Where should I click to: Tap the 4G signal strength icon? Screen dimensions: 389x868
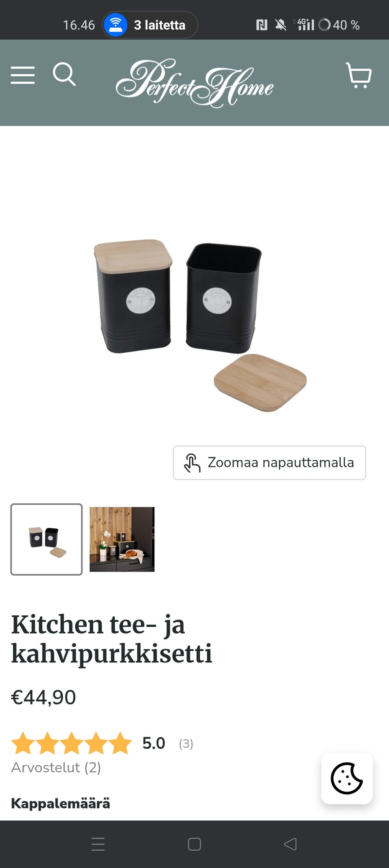coord(304,25)
